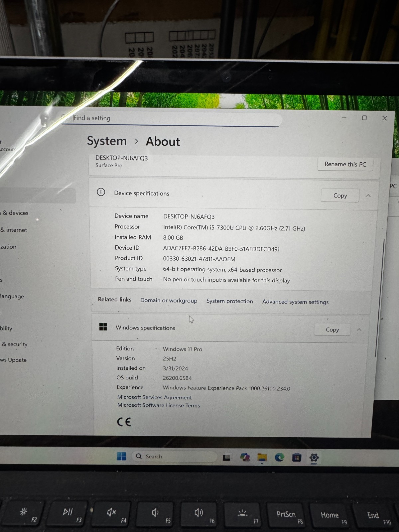
Task: Open Microsoft Services Agreement link
Action: [154, 397]
